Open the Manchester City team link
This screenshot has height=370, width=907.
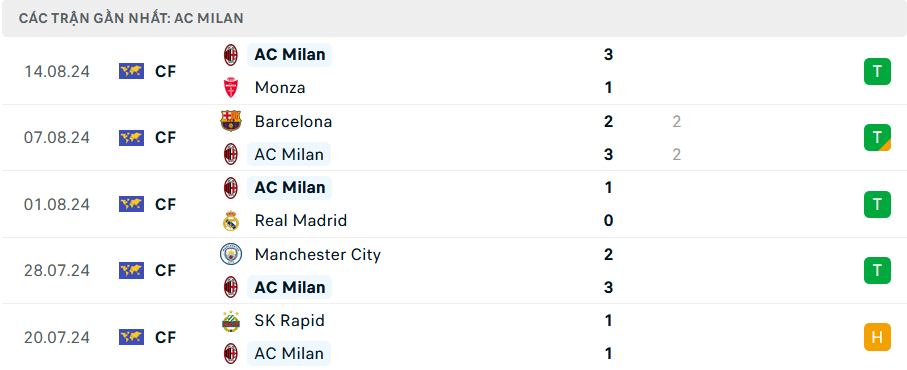click(318, 254)
